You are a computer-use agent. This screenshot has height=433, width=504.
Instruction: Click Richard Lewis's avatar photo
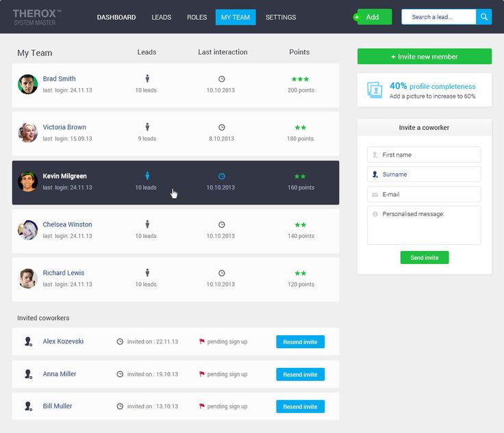pos(27,278)
